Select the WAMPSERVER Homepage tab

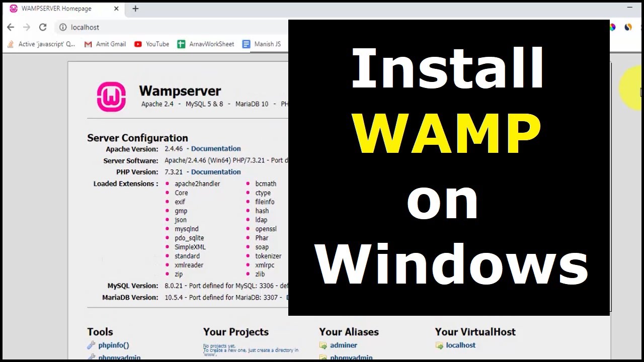coord(63,9)
